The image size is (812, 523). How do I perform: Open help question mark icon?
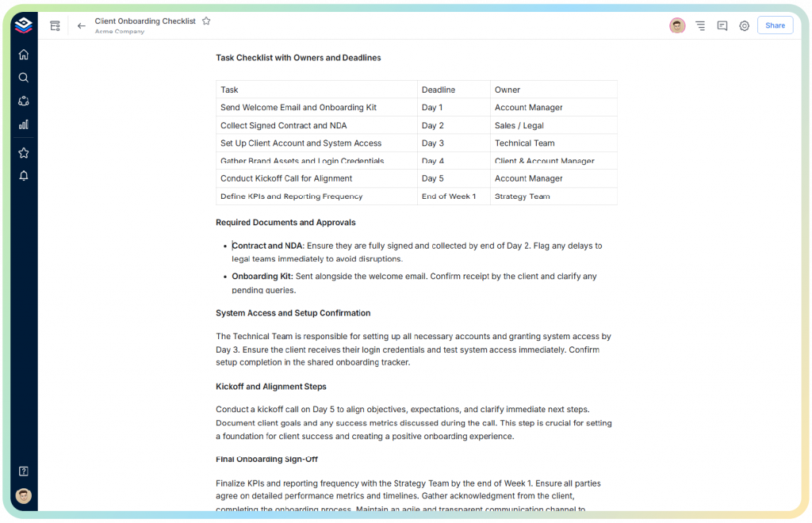(x=23, y=471)
